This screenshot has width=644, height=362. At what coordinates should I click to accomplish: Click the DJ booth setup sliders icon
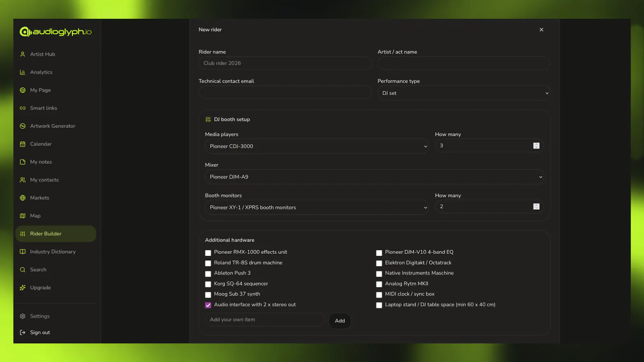pyautogui.click(x=208, y=119)
